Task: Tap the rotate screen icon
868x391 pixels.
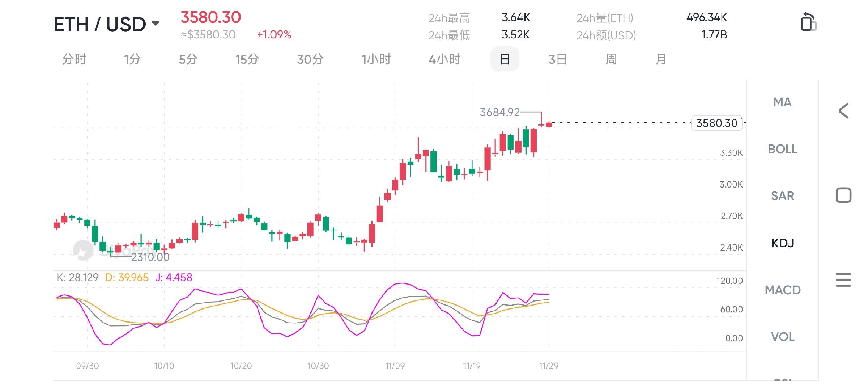Action: tap(808, 22)
